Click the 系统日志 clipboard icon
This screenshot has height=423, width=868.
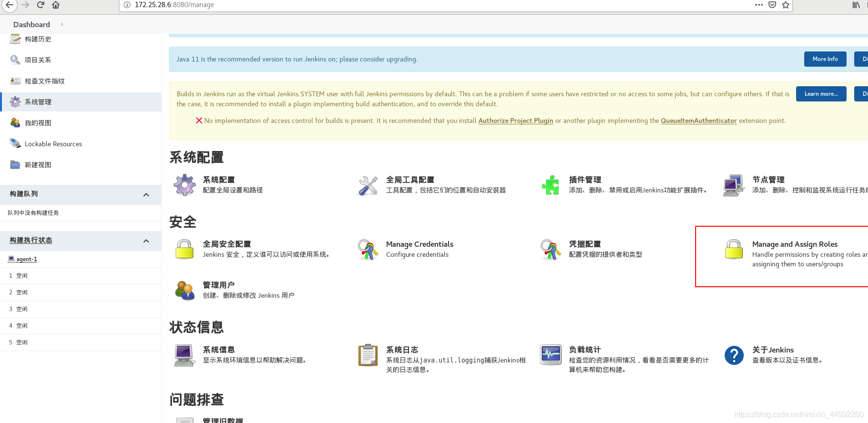coord(368,355)
